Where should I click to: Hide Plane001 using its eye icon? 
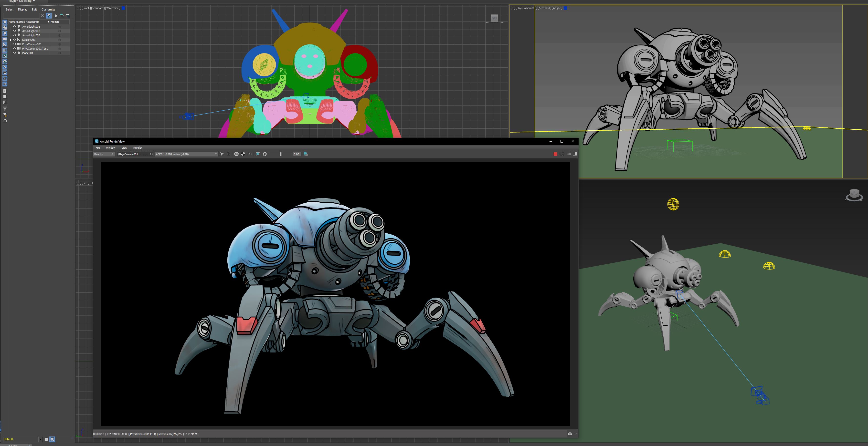pos(14,53)
